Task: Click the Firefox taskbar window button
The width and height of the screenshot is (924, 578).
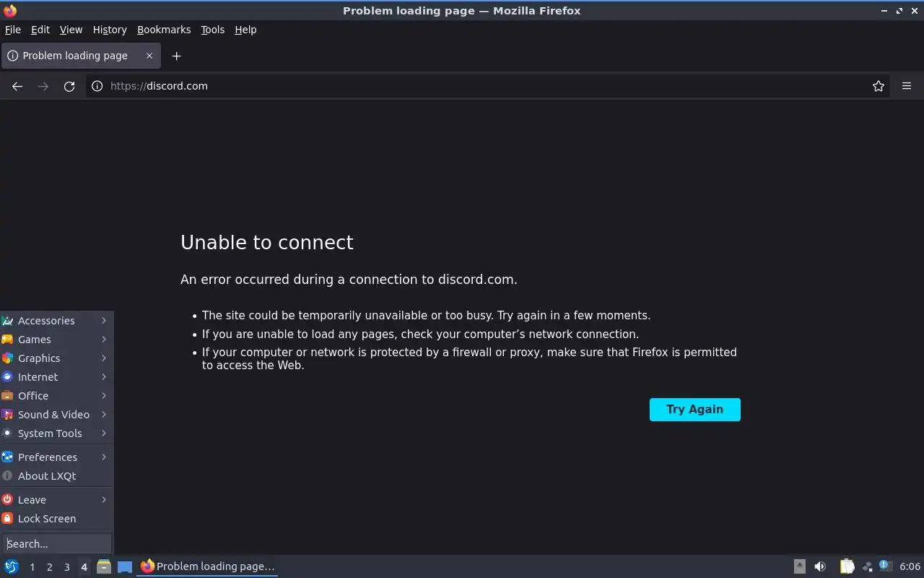Action: 207,566
